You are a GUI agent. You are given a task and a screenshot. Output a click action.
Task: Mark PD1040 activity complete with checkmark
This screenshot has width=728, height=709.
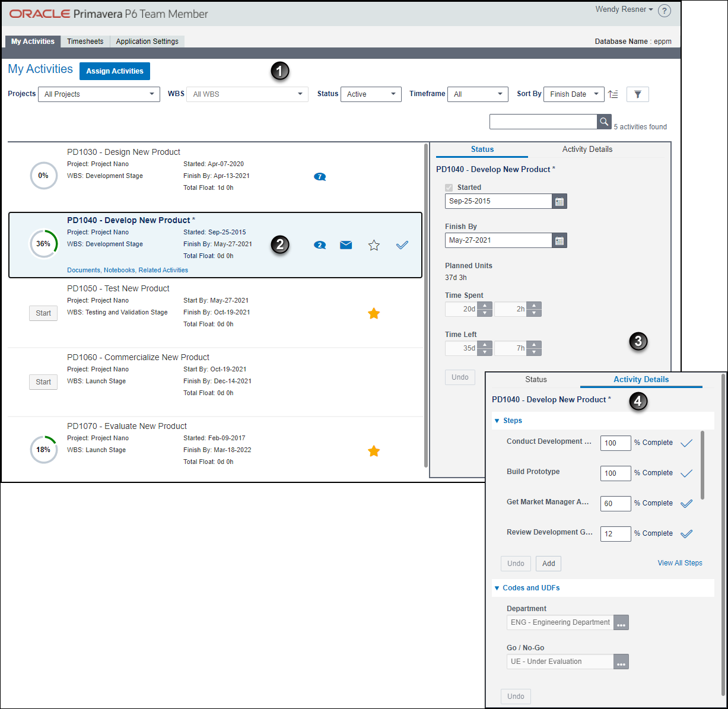402,245
